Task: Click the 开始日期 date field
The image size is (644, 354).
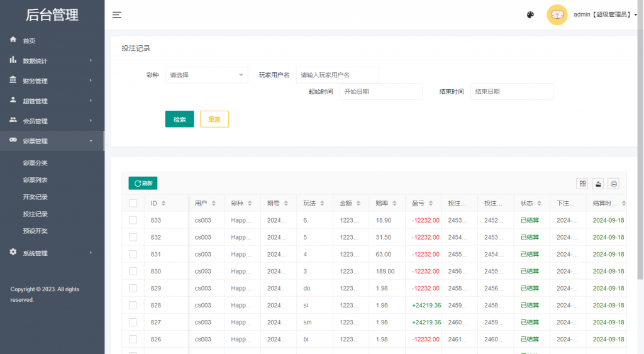Action: point(380,92)
